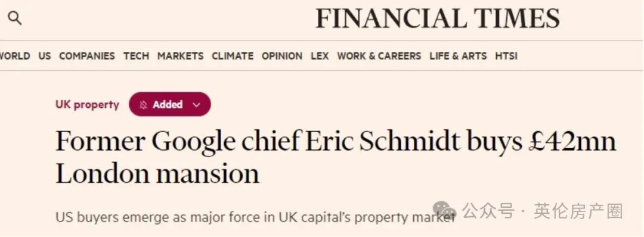Navigate to the Climate section

(233, 56)
